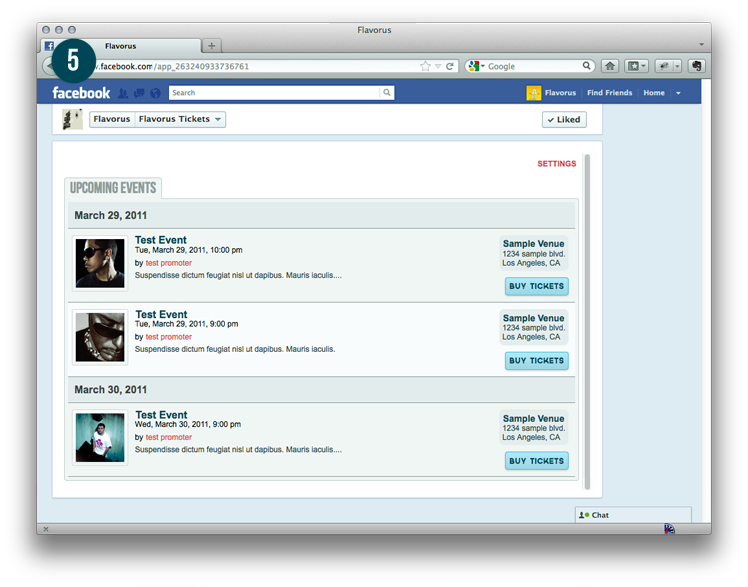Open Sample Venue for the Tue 9:00 pm event
The width and height of the screenshot is (748, 587).
pos(533,318)
